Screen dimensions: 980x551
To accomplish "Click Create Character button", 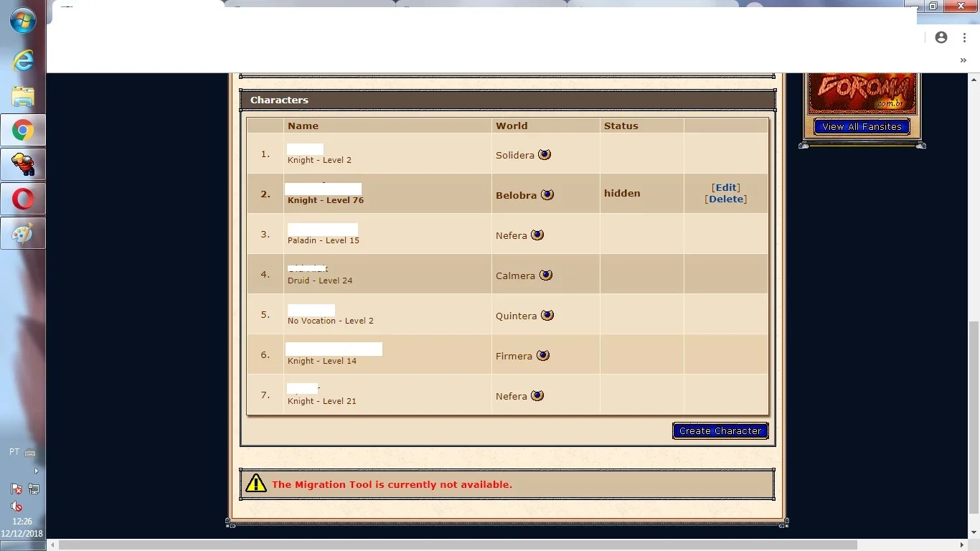I will 720,430.
